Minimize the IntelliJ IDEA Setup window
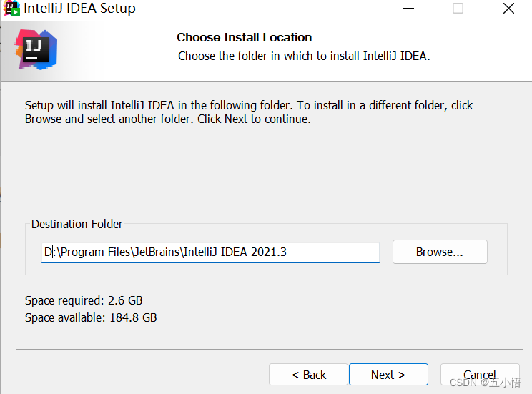The image size is (532, 394). point(408,9)
